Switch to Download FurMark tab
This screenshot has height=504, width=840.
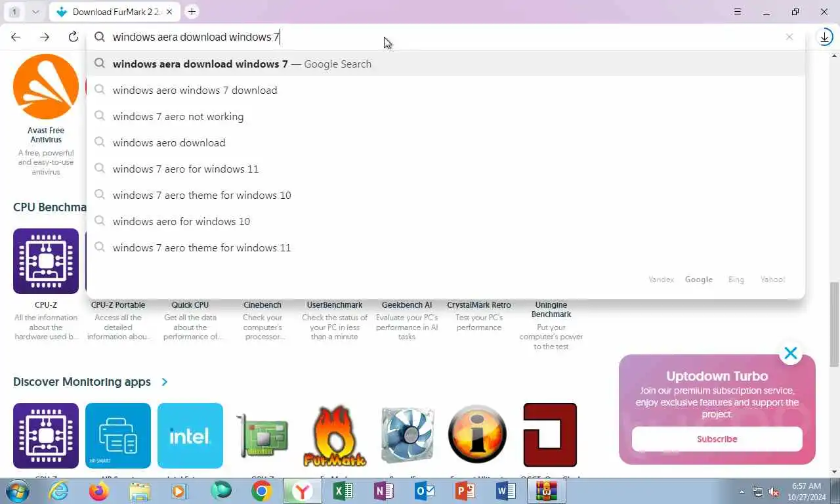pos(114,12)
